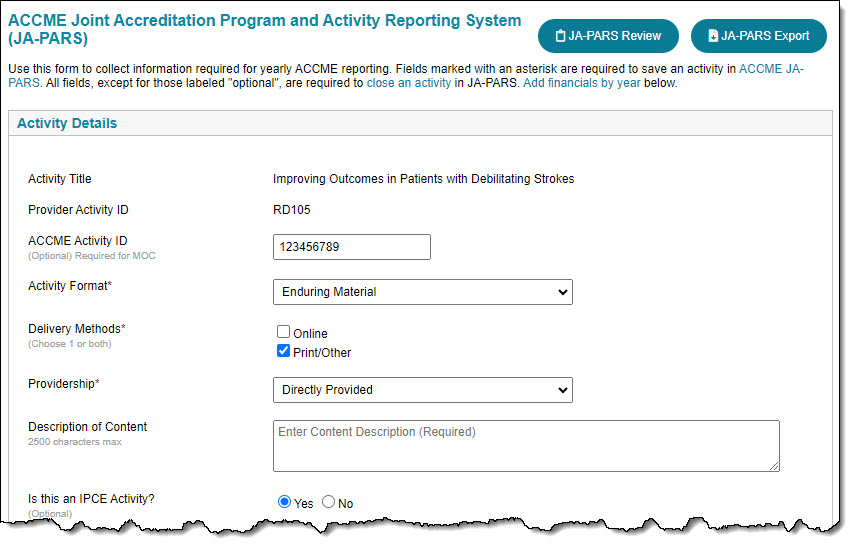This screenshot has width=851, height=555.
Task: Uncheck the Print/Other delivery checkbox
Action: click(x=283, y=350)
